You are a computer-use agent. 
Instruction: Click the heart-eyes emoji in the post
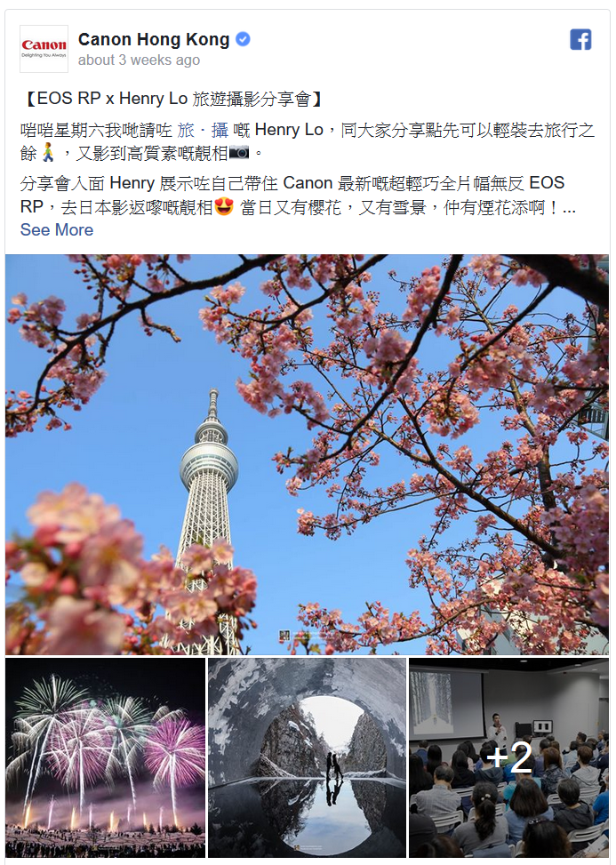(x=224, y=207)
